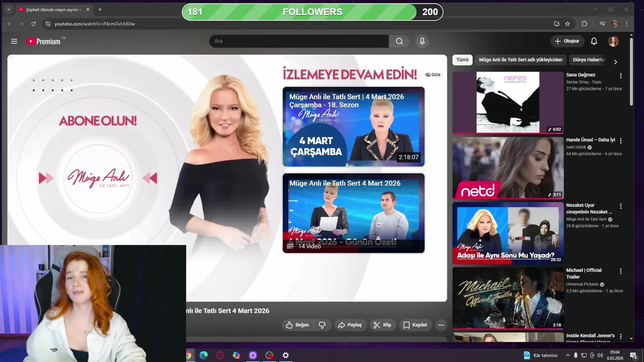
Task: Open Windows notification center
Action: tap(633, 355)
